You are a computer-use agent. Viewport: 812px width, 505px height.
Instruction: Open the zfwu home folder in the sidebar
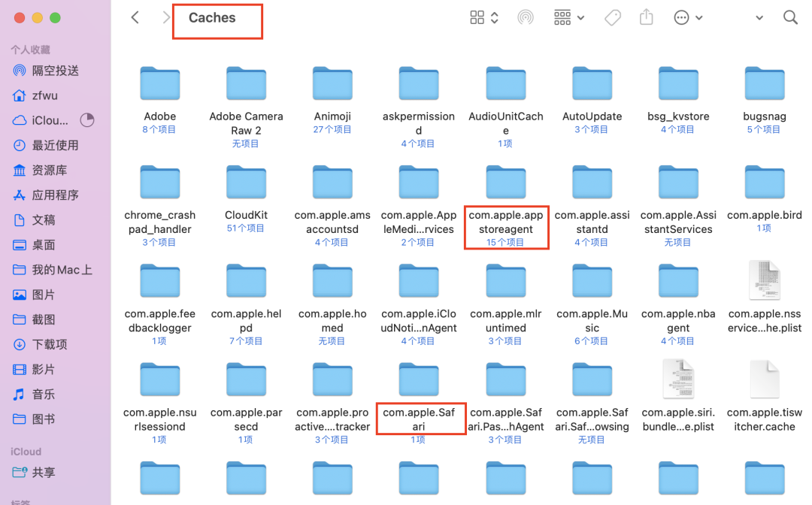point(36,95)
